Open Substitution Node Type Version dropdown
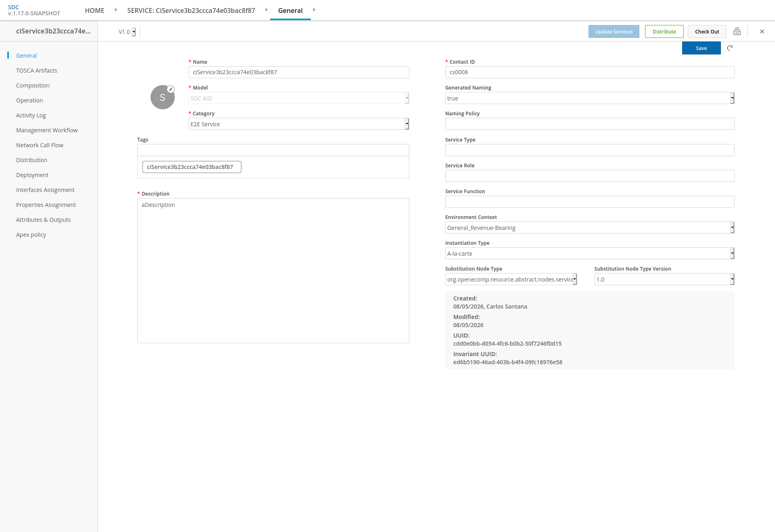Screen dimensions: 775x532 [x=664, y=279]
